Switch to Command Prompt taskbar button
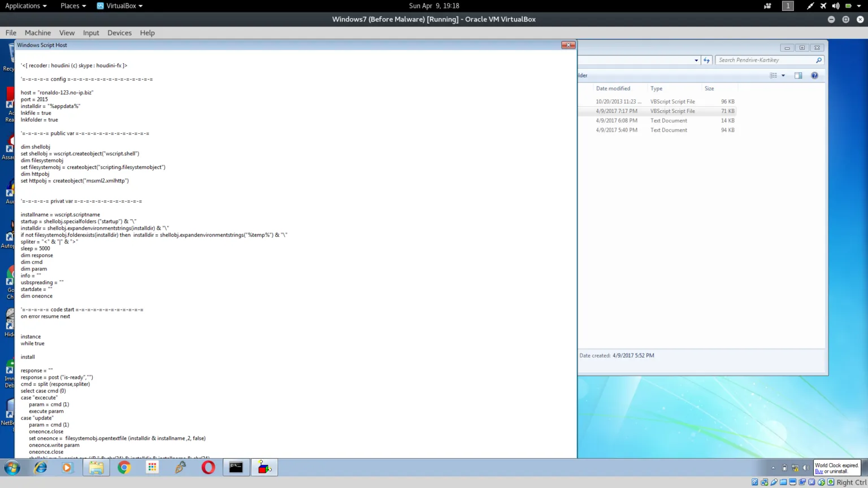Screen dimensions: 868x488 coord(236,468)
